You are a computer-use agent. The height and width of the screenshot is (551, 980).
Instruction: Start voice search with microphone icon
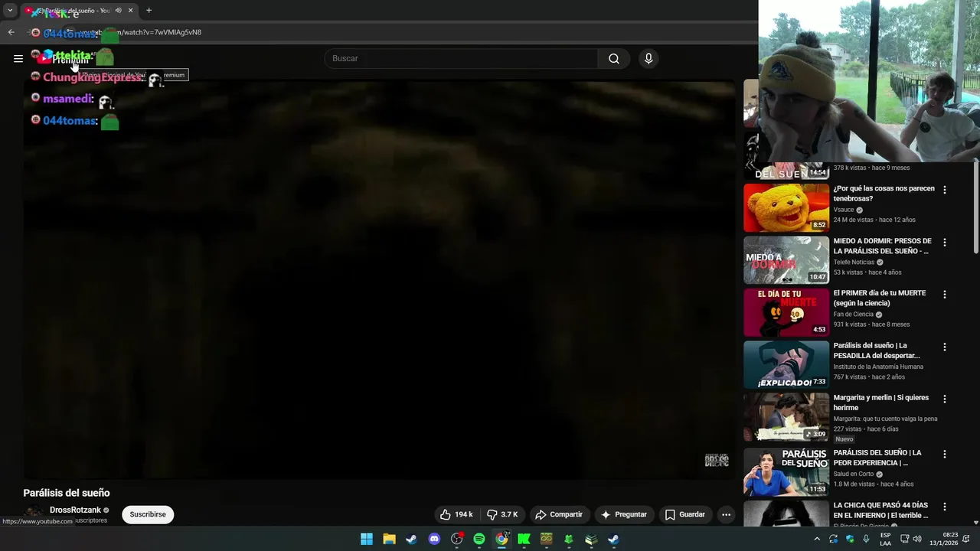click(648, 58)
